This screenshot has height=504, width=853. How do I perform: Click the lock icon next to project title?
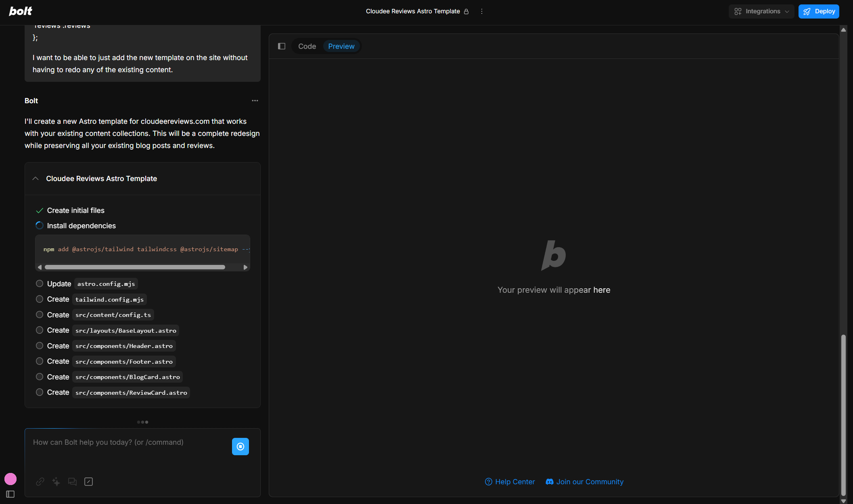[466, 11]
